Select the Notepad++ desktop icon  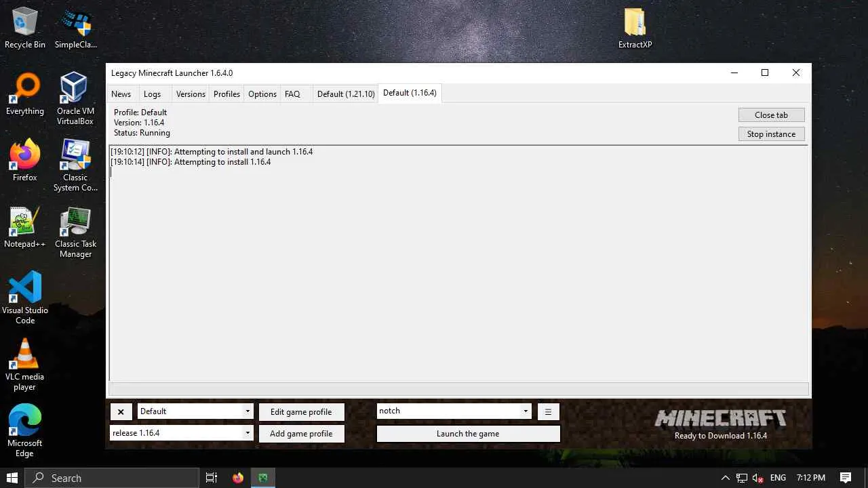(x=25, y=228)
